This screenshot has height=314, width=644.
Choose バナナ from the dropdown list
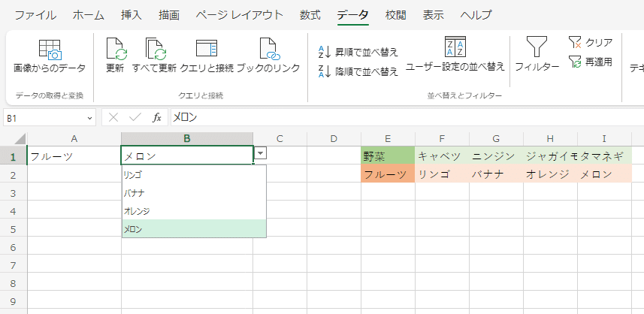coord(194,192)
